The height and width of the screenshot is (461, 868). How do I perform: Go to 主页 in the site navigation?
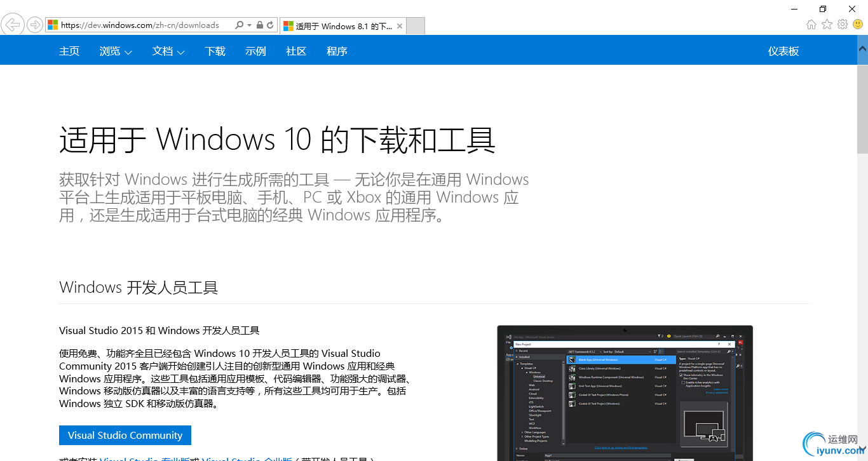(69, 51)
